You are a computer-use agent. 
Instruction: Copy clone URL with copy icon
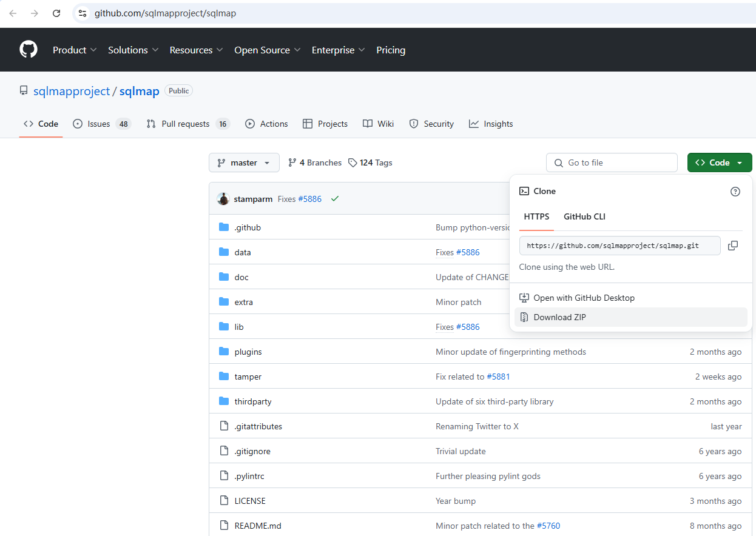733,246
